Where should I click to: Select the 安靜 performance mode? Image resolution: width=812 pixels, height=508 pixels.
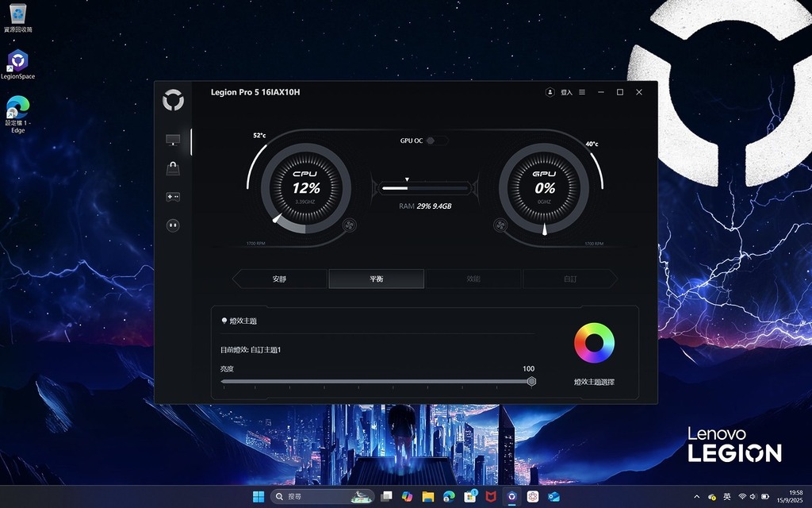pyautogui.click(x=280, y=279)
